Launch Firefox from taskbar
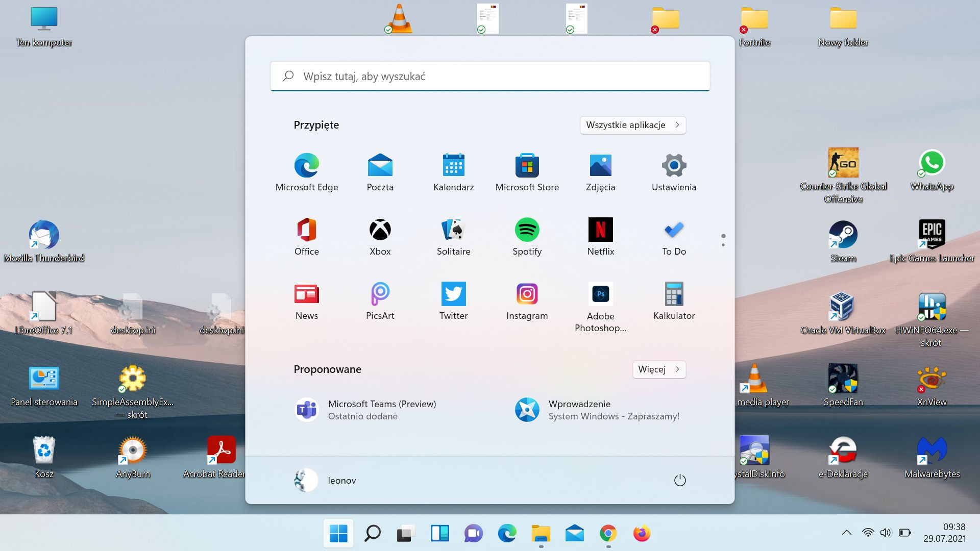 642,534
